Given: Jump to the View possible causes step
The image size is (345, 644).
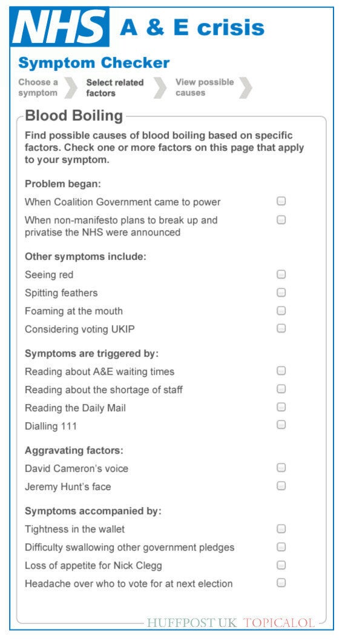Looking at the screenshot, I should pos(205,87).
